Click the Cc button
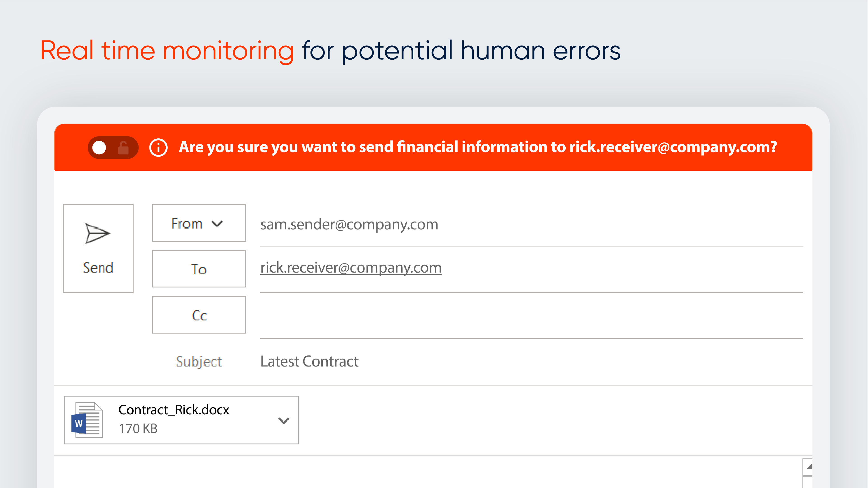 click(x=199, y=315)
